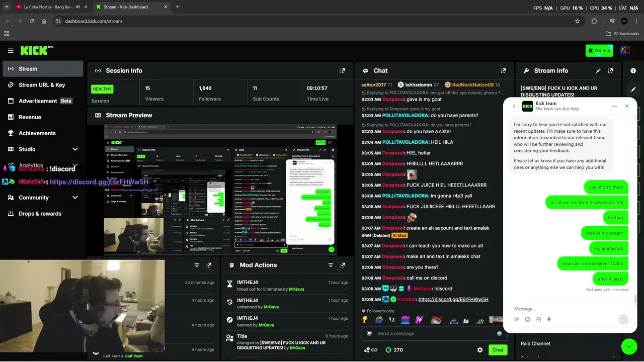Open browser media controls
This screenshot has height=362, width=644.
point(612,21)
